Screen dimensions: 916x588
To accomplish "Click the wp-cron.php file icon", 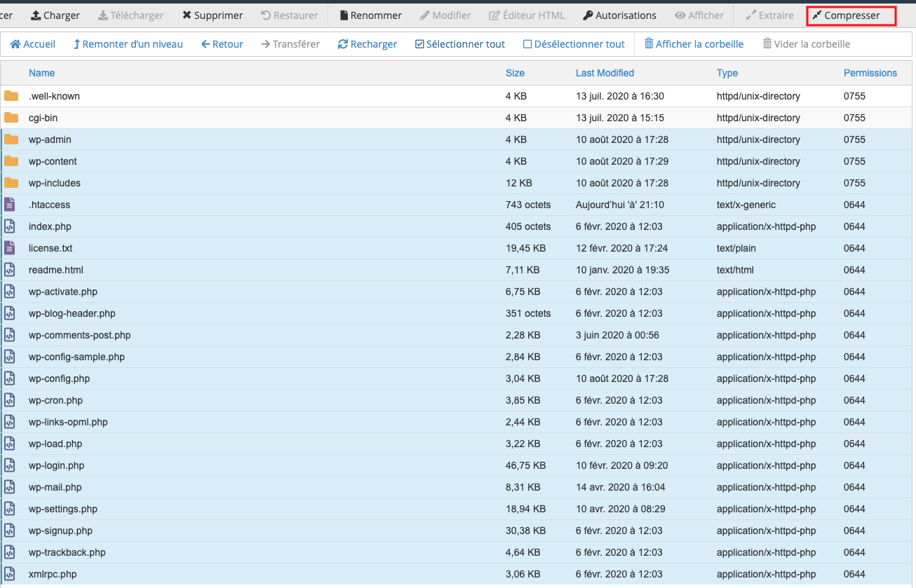I will (10, 400).
